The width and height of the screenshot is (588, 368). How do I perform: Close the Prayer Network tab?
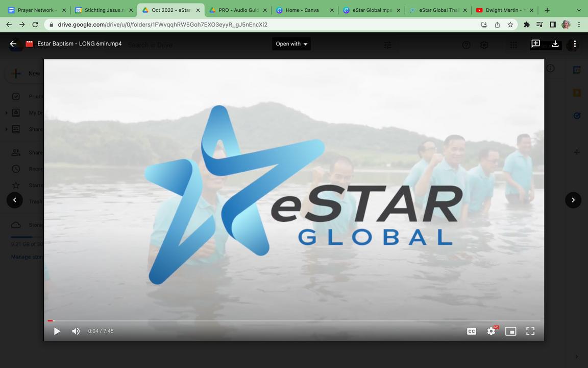coord(64,10)
